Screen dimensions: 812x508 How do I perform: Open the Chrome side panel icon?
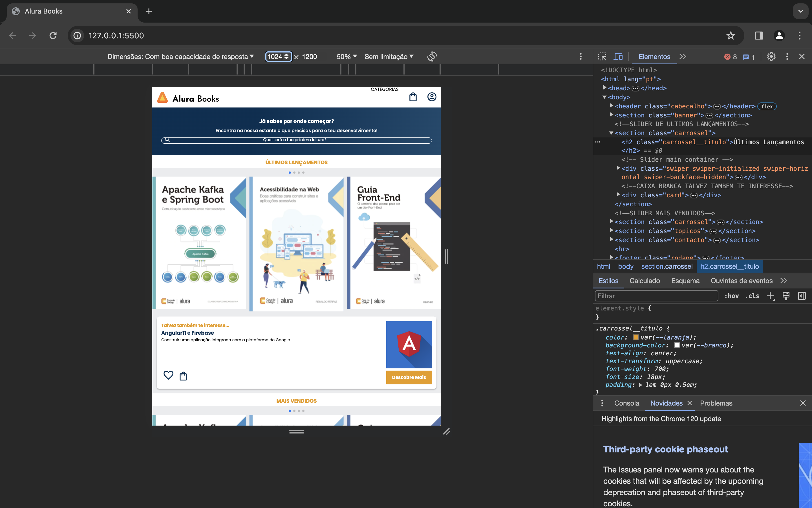tap(759, 36)
